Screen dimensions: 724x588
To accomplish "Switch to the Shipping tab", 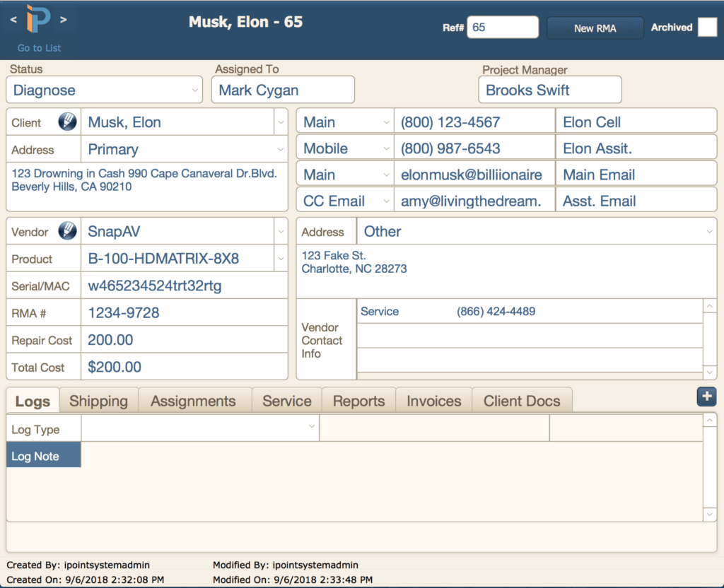I will [x=98, y=400].
